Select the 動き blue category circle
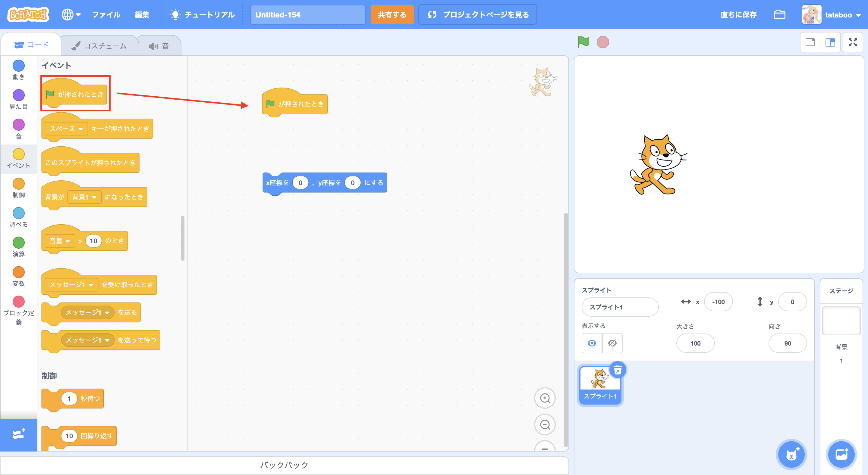This screenshot has height=475, width=868. tap(18, 66)
